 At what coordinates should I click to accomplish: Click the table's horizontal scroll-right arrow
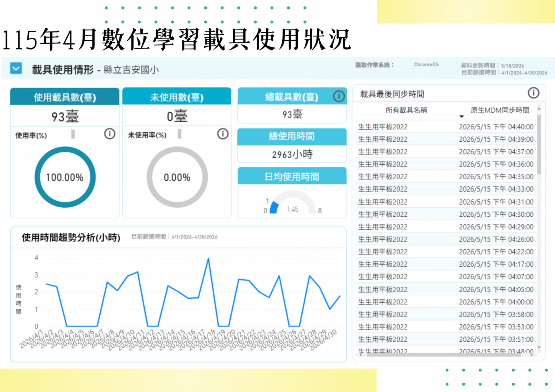pos(532,354)
